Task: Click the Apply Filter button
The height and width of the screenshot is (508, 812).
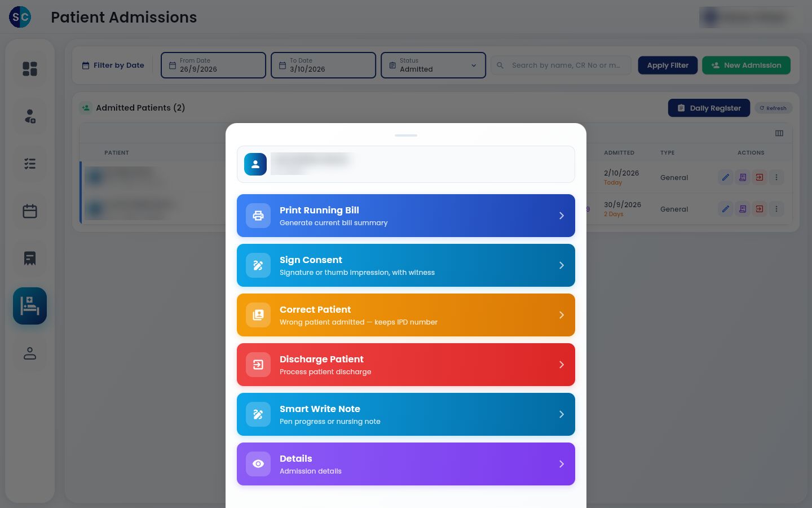Action: (668, 65)
